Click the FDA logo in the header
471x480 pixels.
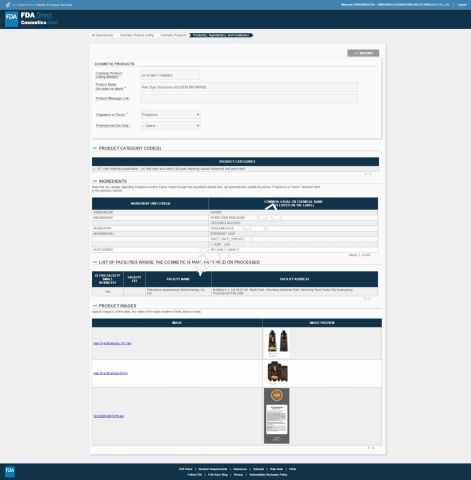click(x=12, y=19)
